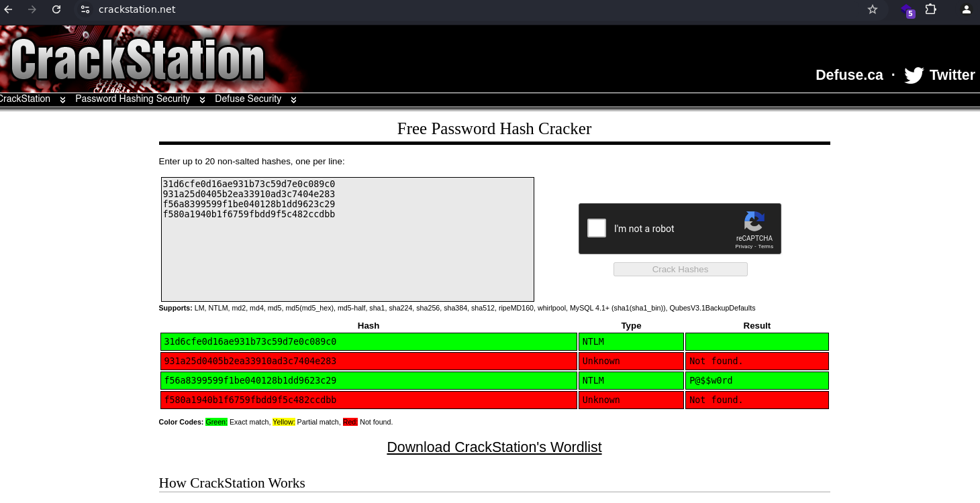
Task: Reload the page with the refresh icon
Action: pos(56,9)
